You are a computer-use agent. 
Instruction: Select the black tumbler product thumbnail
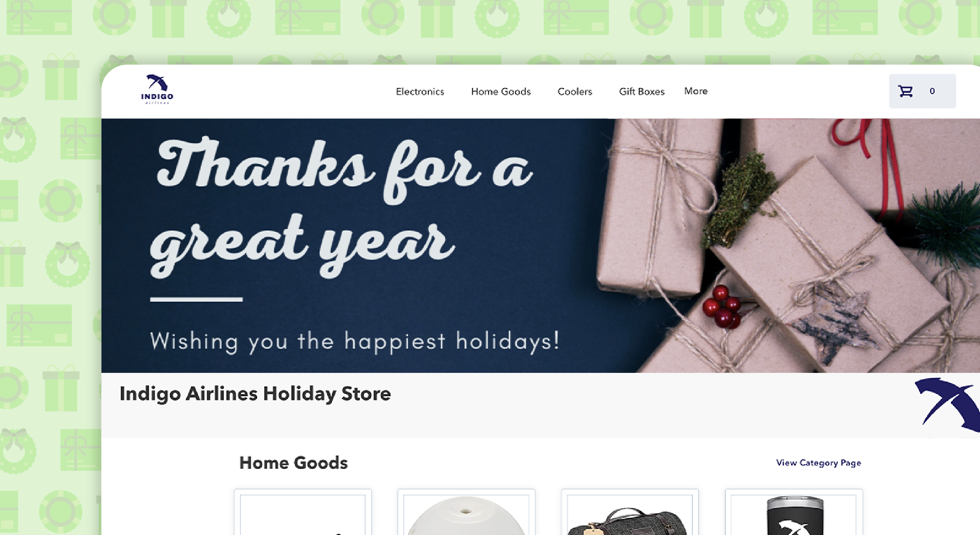(x=794, y=515)
